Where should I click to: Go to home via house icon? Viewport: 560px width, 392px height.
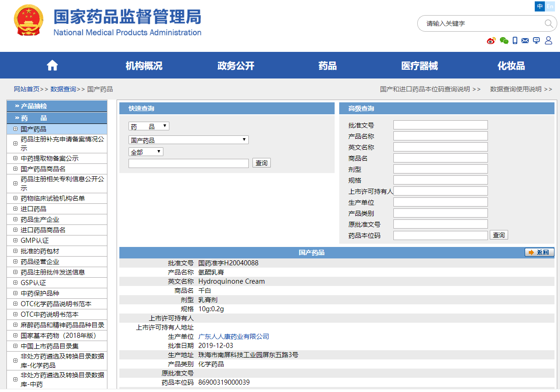pyautogui.click(x=52, y=66)
